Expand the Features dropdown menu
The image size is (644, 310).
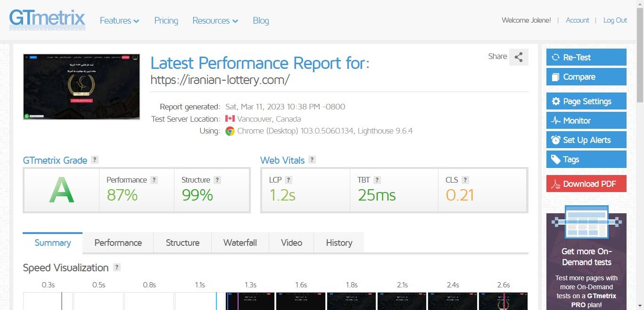[x=119, y=20]
